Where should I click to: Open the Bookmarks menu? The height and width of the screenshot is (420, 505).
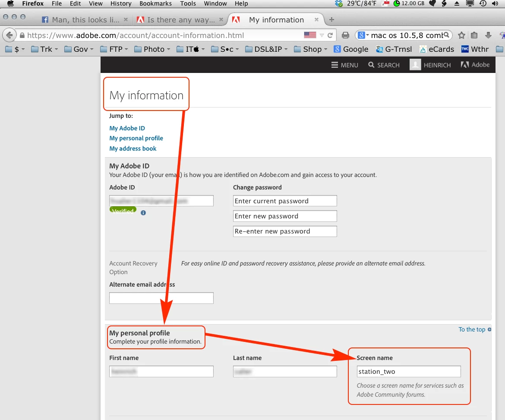click(x=155, y=3)
